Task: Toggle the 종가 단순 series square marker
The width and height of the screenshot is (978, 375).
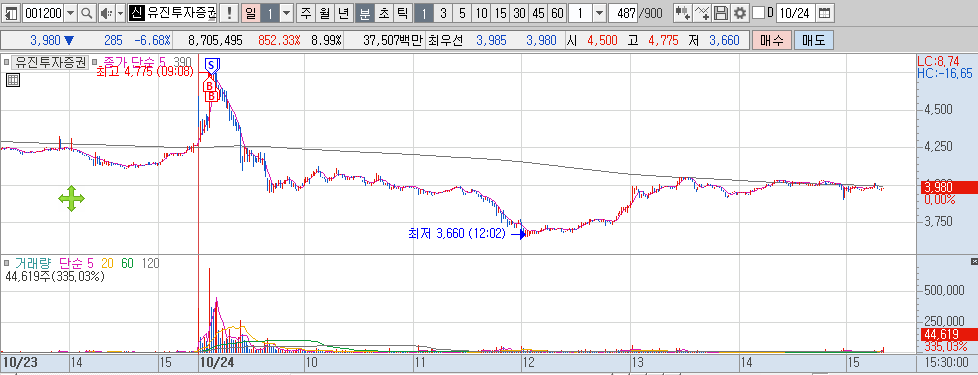Action: coord(95,62)
